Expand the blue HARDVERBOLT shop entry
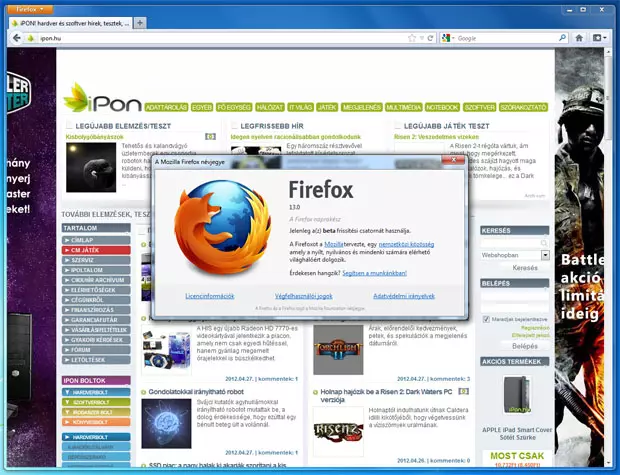620x475 pixels. point(96,392)
